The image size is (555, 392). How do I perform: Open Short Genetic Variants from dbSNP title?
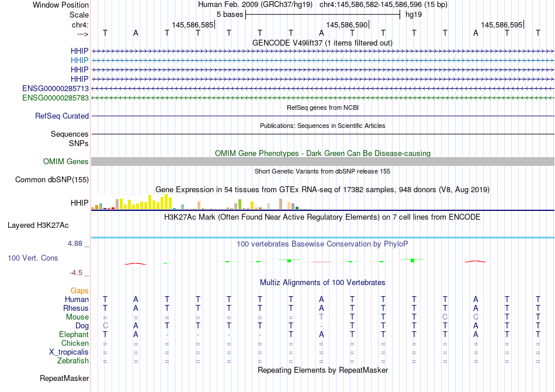tap(322, 171)
